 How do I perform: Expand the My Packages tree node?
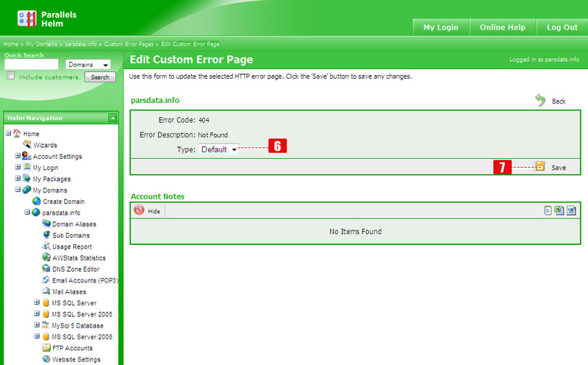pyautogui.click(x=18, y=178)
